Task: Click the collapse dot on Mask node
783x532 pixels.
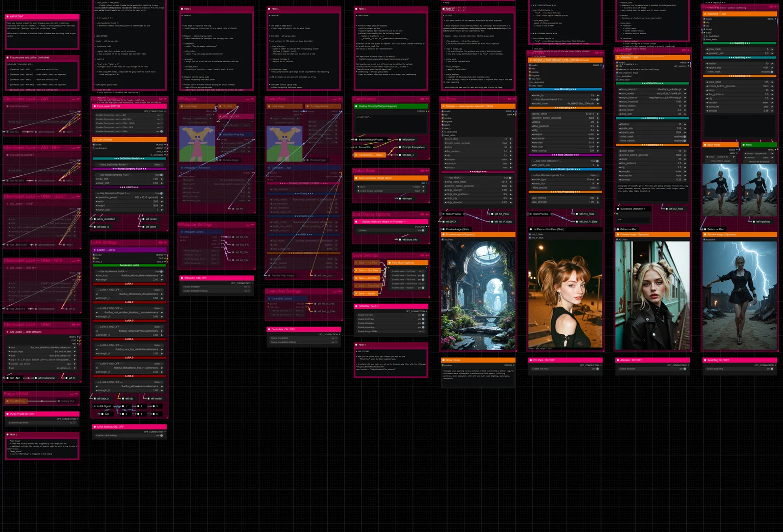Action: point(744,145)
